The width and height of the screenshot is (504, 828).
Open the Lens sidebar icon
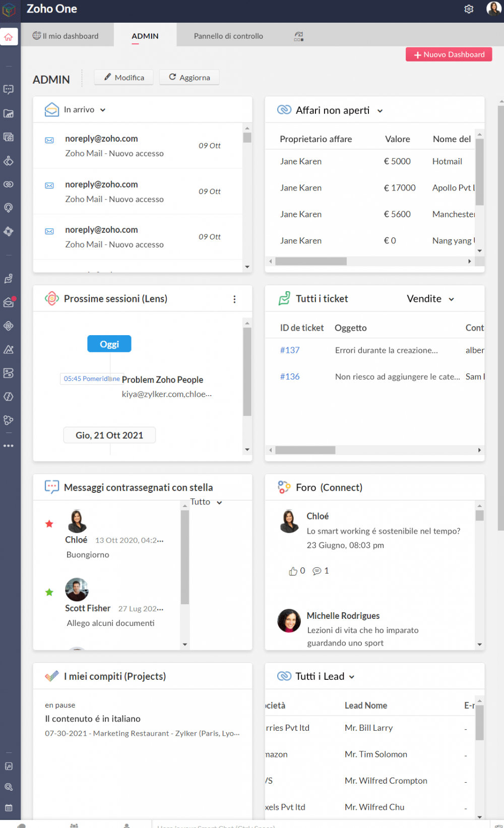tap(9, 326)
